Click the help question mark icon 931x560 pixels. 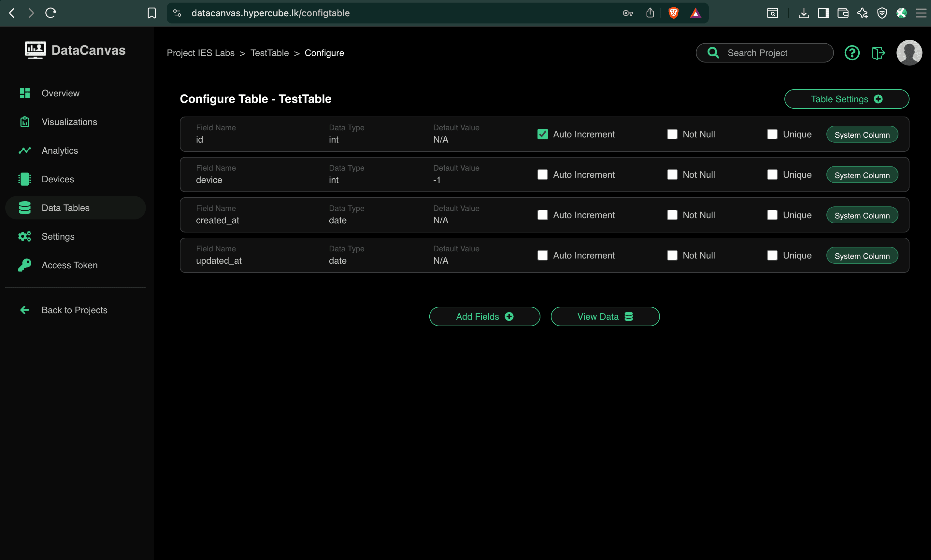852,52
